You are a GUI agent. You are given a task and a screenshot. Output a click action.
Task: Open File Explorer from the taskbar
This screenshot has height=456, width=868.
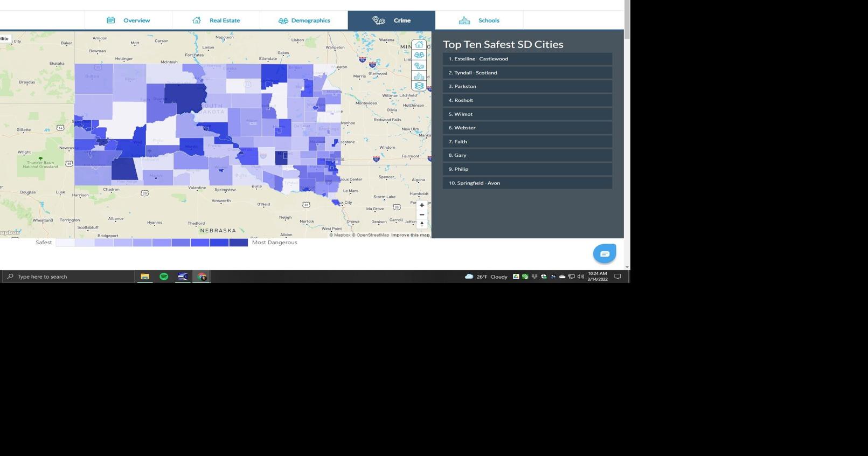point(144,277)
